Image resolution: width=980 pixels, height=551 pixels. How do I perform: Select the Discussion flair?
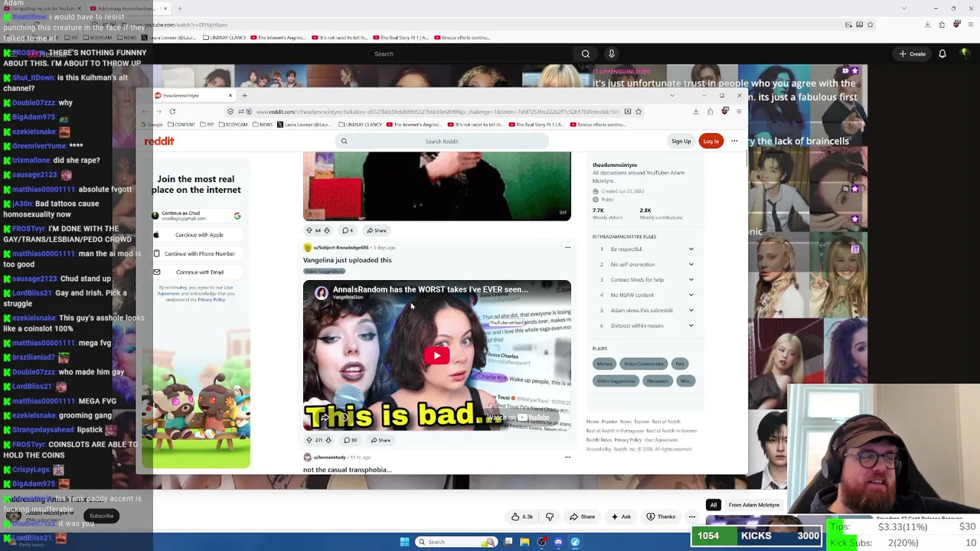[658, 380]
